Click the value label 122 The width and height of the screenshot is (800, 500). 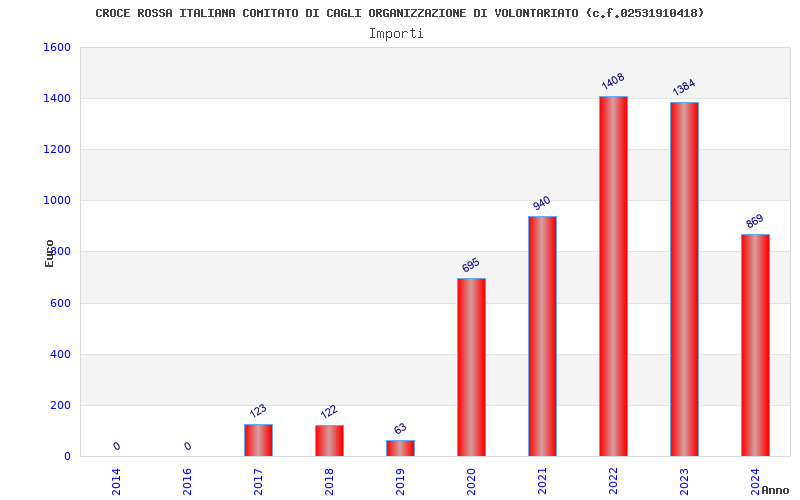[x=329, y=412]
